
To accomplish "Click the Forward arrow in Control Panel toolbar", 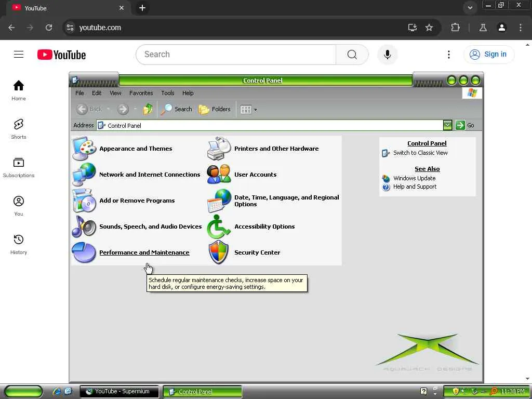I will (123, 109).
